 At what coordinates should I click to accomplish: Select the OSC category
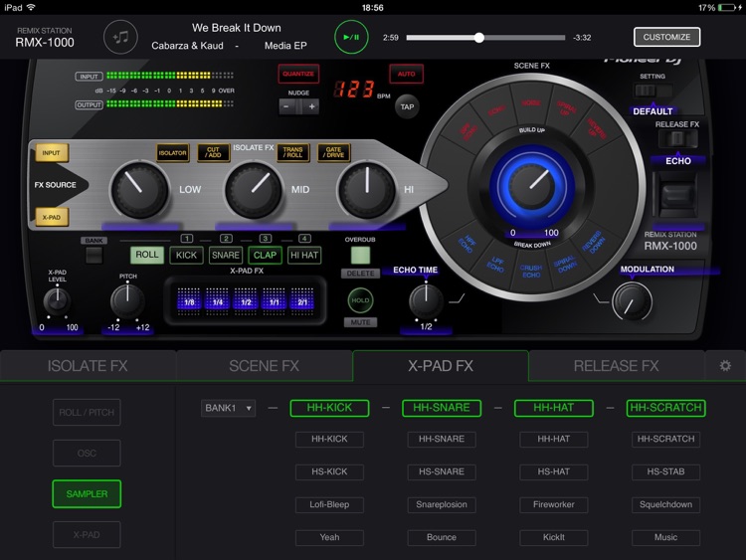pos(87,453)
